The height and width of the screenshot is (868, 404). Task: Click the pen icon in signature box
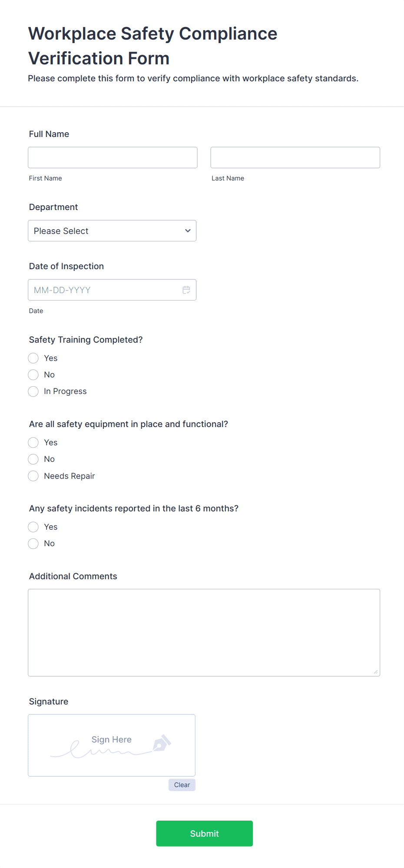tap(162, 743)
